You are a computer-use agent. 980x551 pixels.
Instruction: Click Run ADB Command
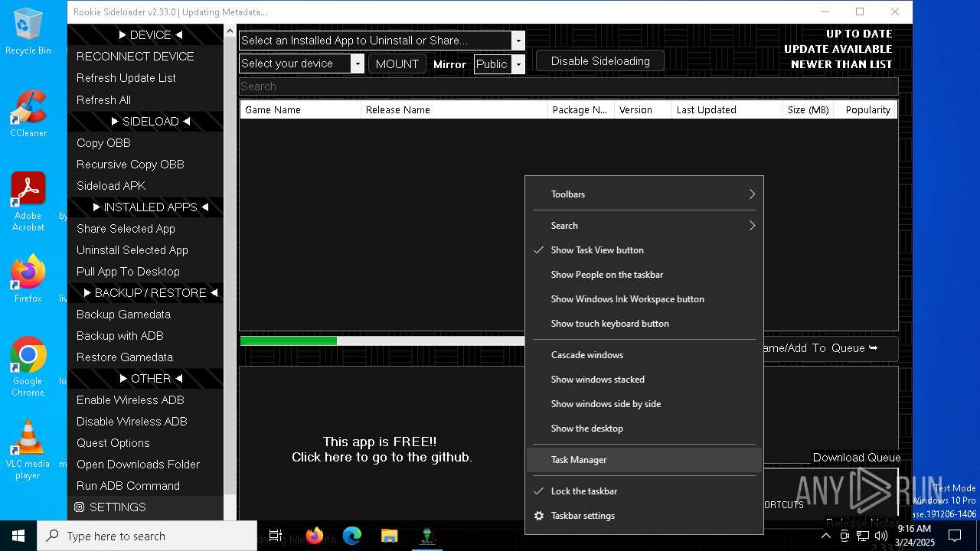(x=145, y=486)
